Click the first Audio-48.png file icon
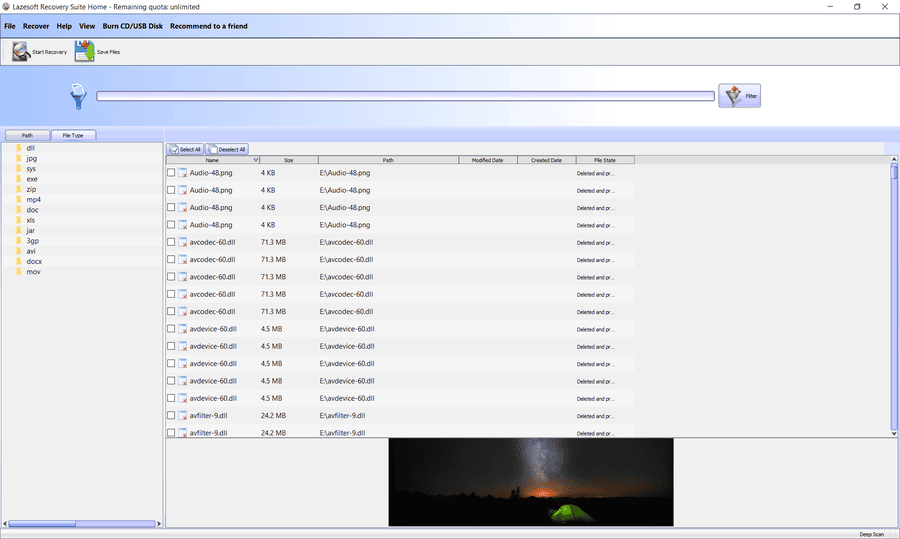The height and width of the screenshot is (539, 900). 183,173
